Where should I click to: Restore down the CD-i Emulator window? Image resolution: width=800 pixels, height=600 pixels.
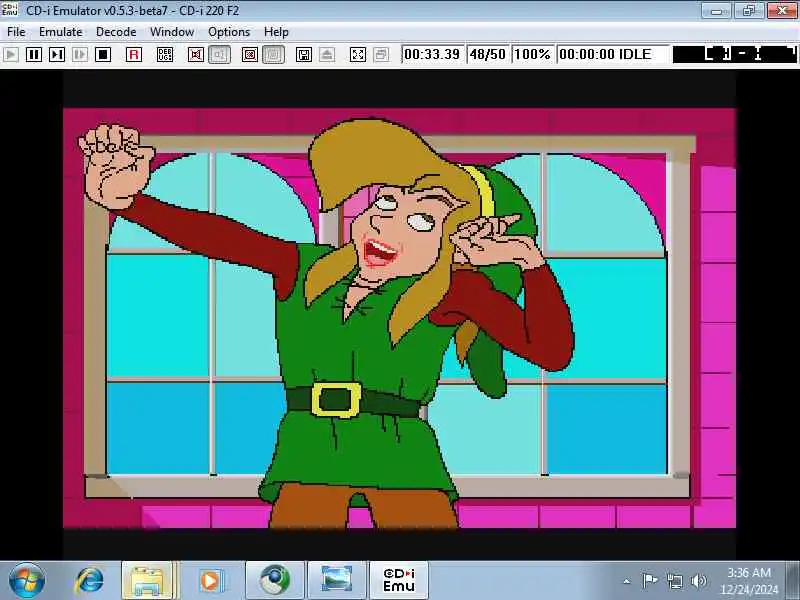pos(748,11)
